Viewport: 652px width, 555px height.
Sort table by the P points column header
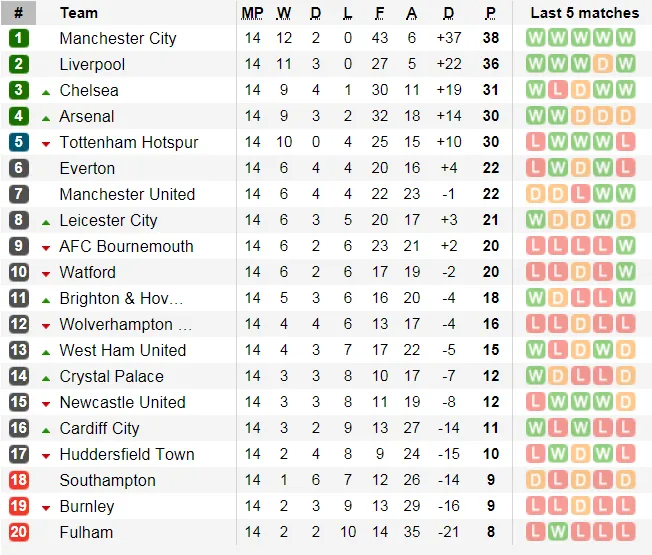click(491, 13)
